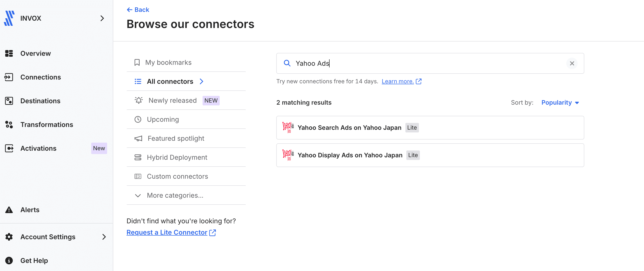Image resolution: width=644 pixels, height=271 pixels.
Task: Expand the INVOX account chevron
Action: (102, 18)
